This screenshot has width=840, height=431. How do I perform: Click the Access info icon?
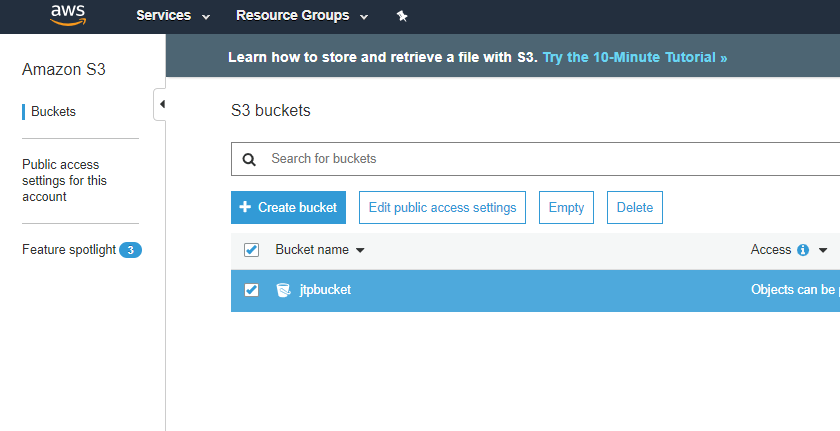(x=802, y=250)
